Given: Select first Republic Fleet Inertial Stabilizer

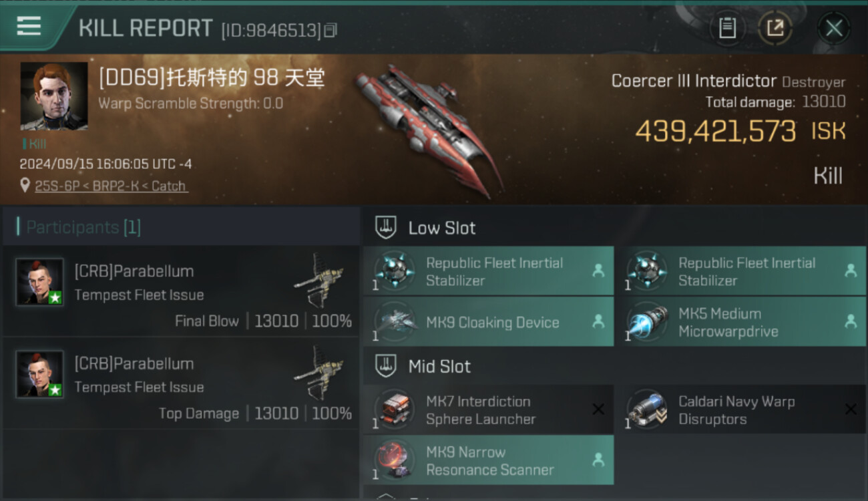Looking at the screenshot, I should click(x=488, y=271).
